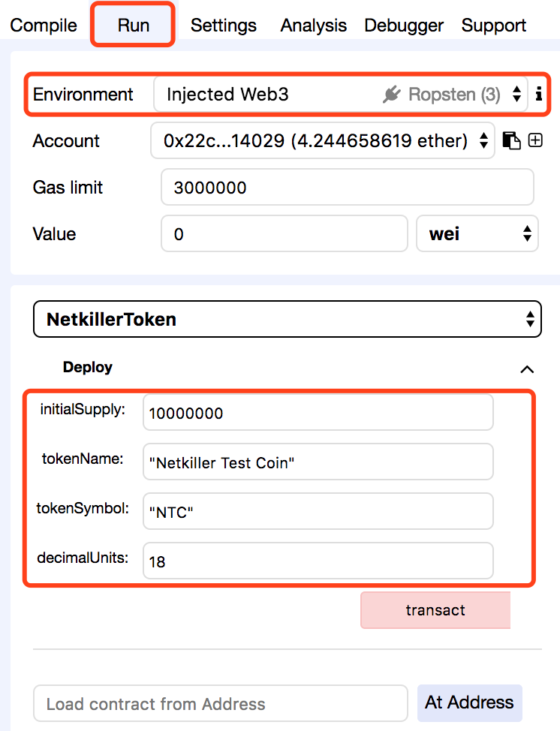This screenshot has height=731, width=560.
Task: Select the NetkillerToken contract dropdown
Action: (x=288, y=319)
